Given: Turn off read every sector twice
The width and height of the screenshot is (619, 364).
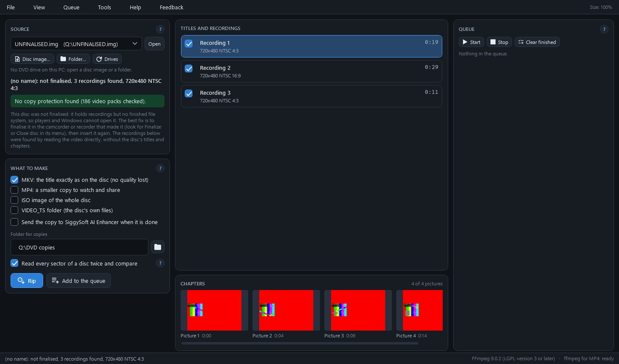Looking at the screenshot, I should tap(14, 263).
